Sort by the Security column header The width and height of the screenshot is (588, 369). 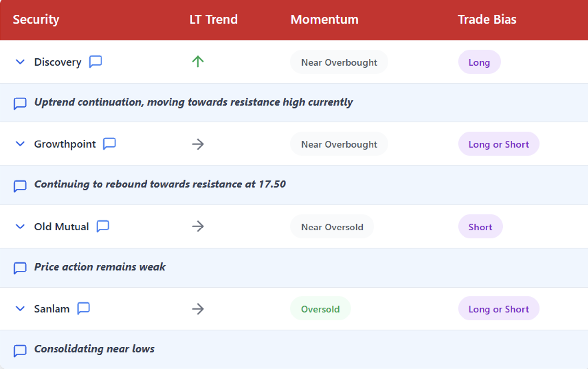tap(36, 19)
